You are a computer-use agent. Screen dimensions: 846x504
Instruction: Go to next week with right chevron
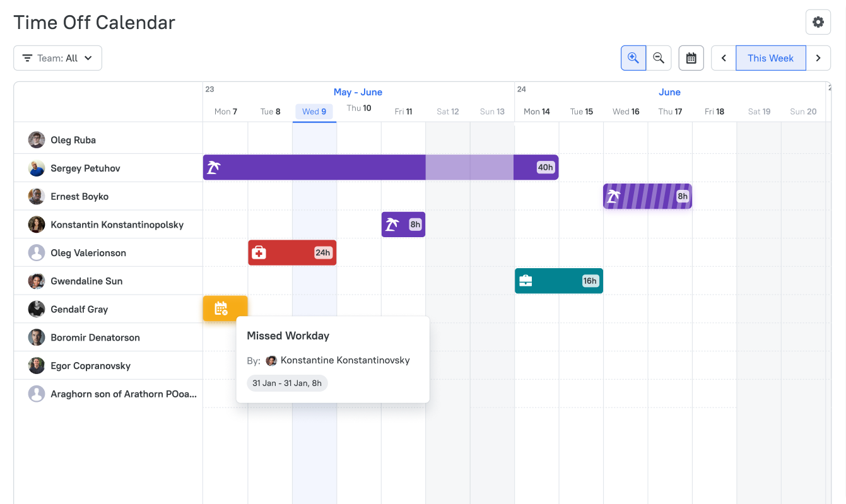coord(818,58)
